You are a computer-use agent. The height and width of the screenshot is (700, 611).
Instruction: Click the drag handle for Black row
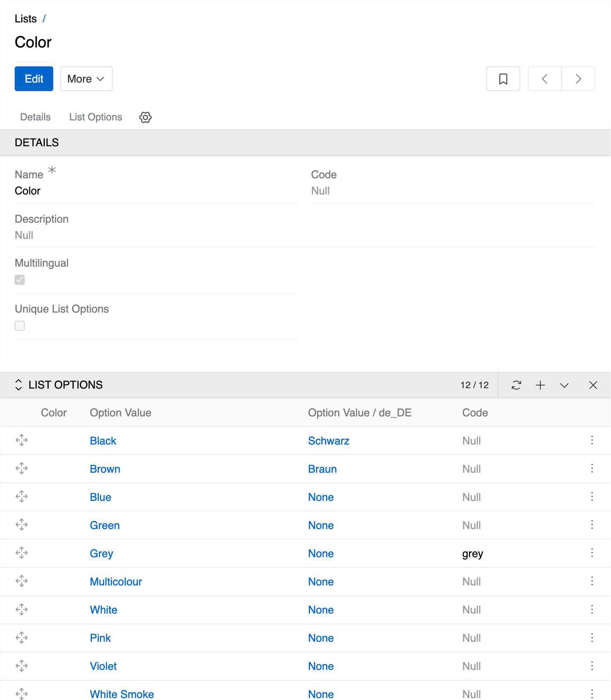(x=22, y=440)
